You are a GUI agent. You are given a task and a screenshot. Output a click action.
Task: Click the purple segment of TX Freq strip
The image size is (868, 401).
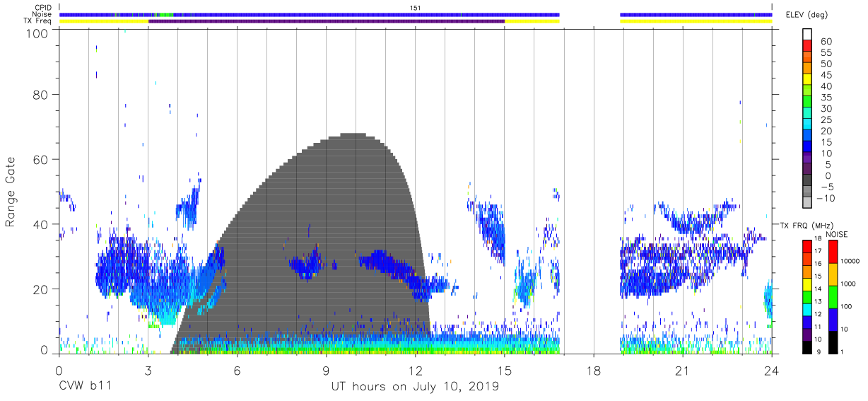click(x=327, y=21)
